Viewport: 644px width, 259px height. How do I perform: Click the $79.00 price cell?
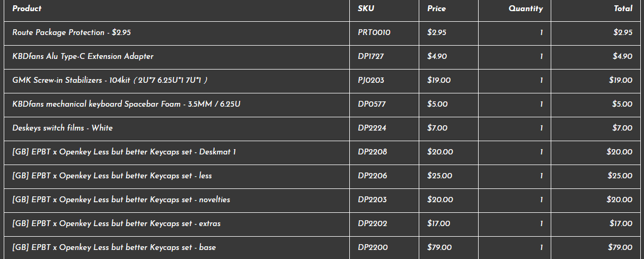pos(439,247)
